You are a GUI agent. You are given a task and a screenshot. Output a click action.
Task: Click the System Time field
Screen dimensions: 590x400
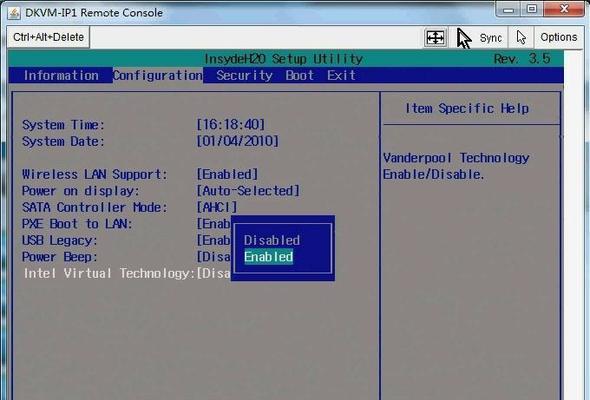pyautogui.click(x=231, y=125)
